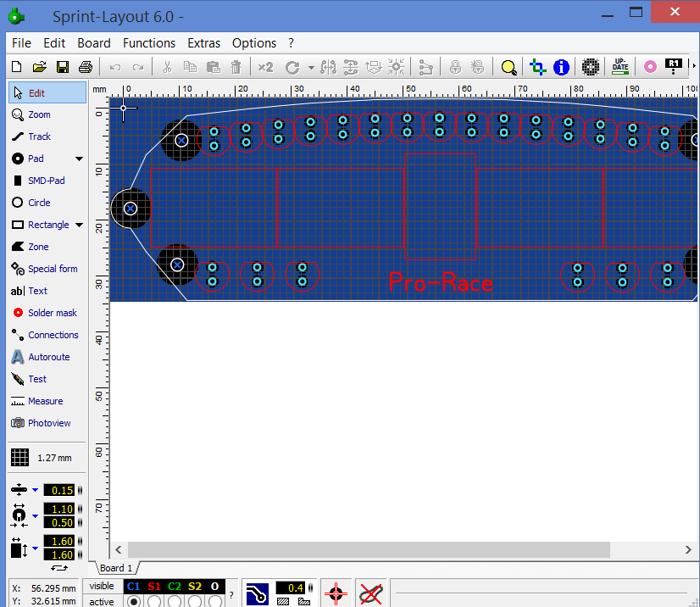Screen dimensions: 700x607
Task: Open the track width presets dropdown
Action: (x=35, y=490)
